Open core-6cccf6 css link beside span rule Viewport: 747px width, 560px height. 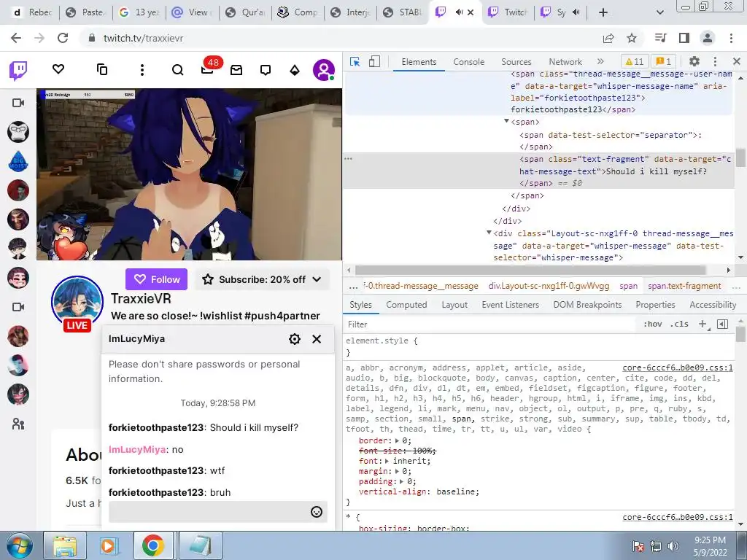coord(678,367)
